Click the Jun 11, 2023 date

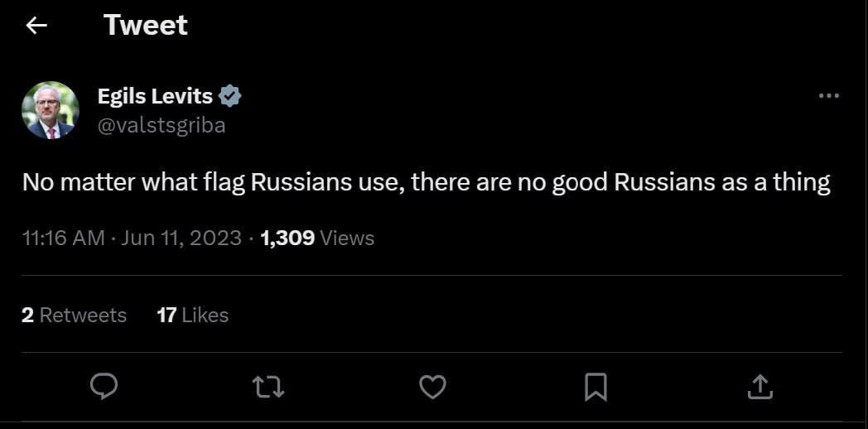click(181, 239)
